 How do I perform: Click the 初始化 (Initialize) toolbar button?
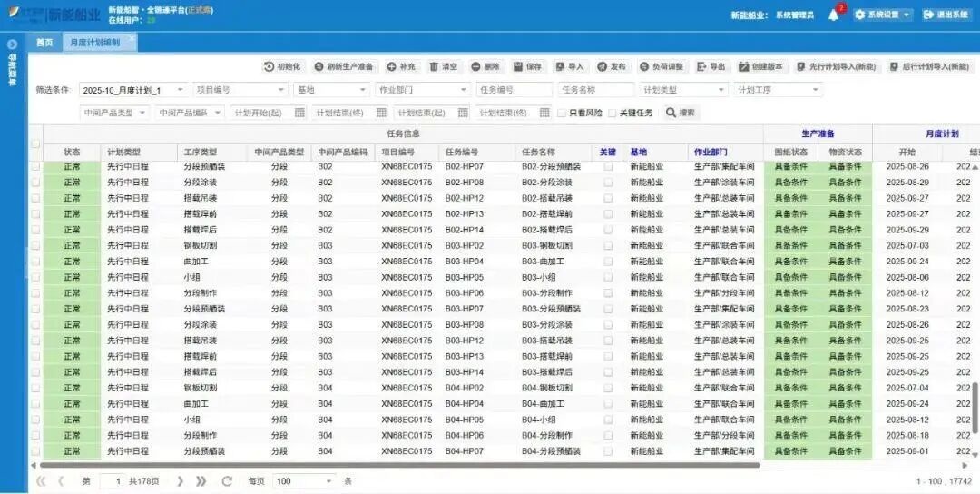pyautogui.click(x=281, y=67)
